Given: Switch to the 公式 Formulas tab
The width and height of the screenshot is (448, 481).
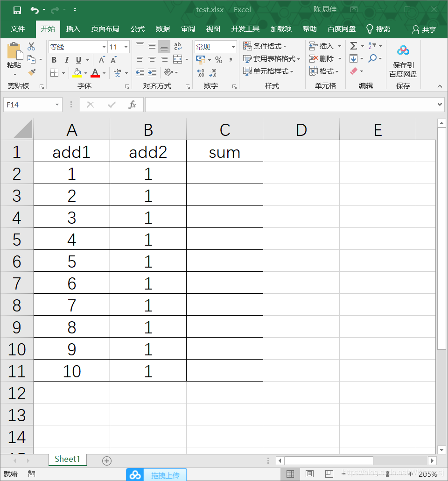Looking at the screenshot, I should [x=137, y=29].
